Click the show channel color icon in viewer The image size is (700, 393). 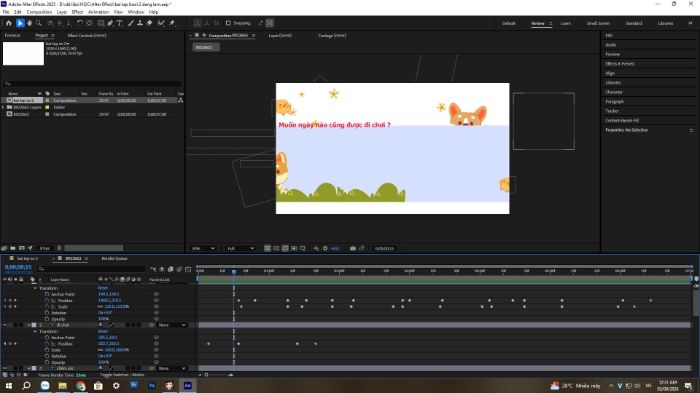tap(316, 248)
